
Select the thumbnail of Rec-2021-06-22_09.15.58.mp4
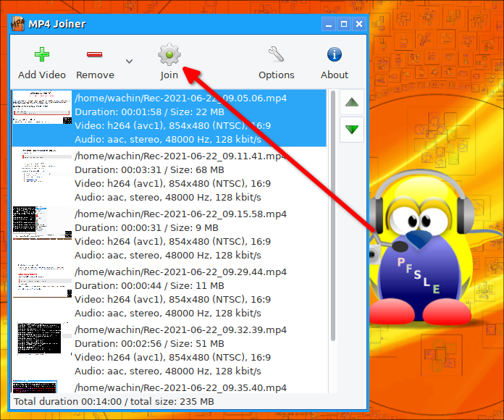click(x=42, y=223)
